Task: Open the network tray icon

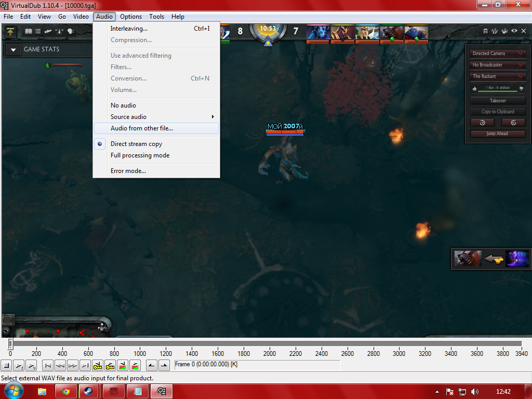Action: (462, 392)
